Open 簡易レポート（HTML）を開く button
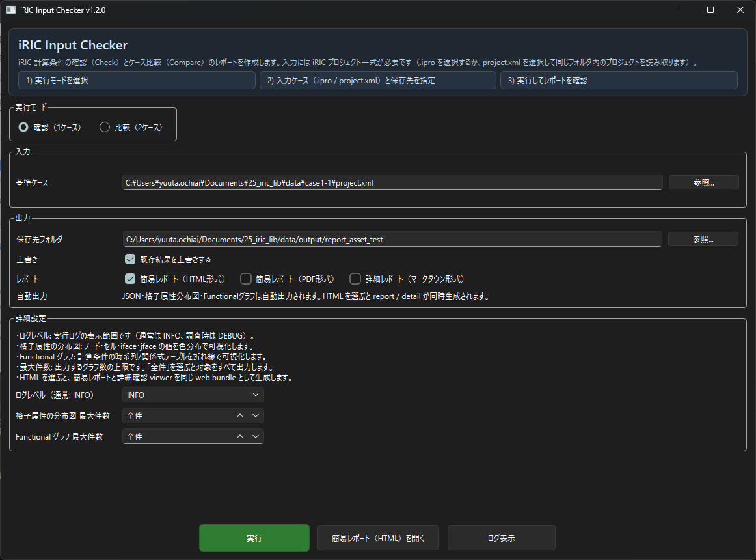Image resolution: width=756 pixels, height=560 pixels. tap(378, 539)
